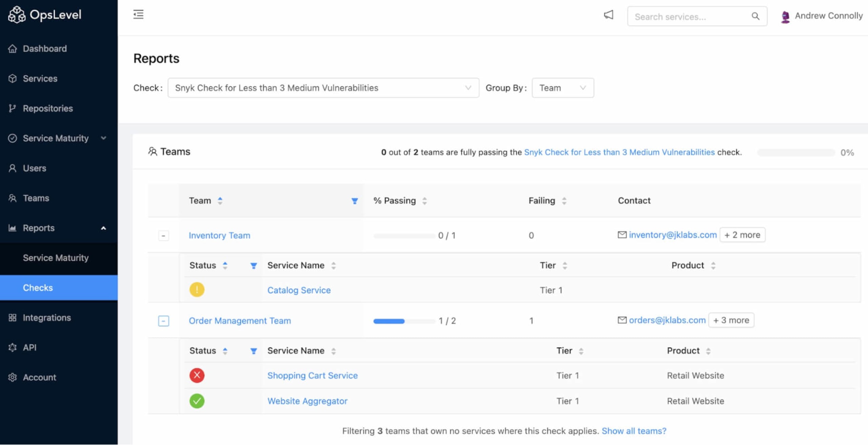Collapse the sidebar with the menu-fold icon
The height and width of the screenshot is (445, 868).
[x=138, y=15]
